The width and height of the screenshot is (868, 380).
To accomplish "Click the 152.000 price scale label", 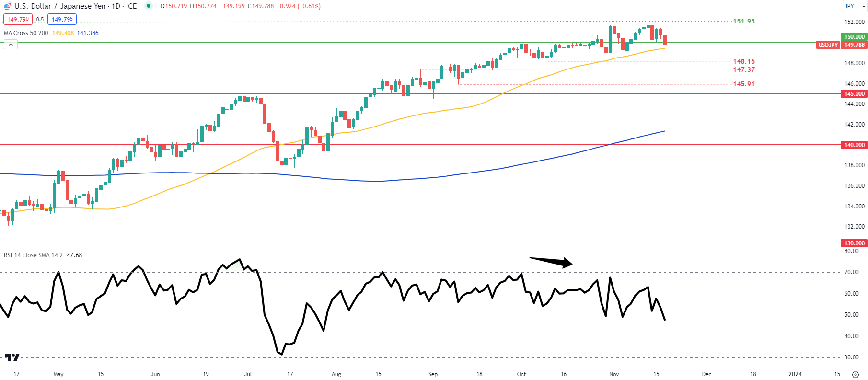I will [x=855, y=22].
